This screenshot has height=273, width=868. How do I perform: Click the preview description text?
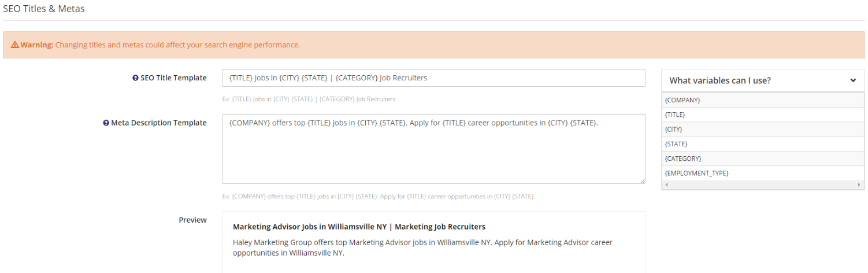click(422, 248)
